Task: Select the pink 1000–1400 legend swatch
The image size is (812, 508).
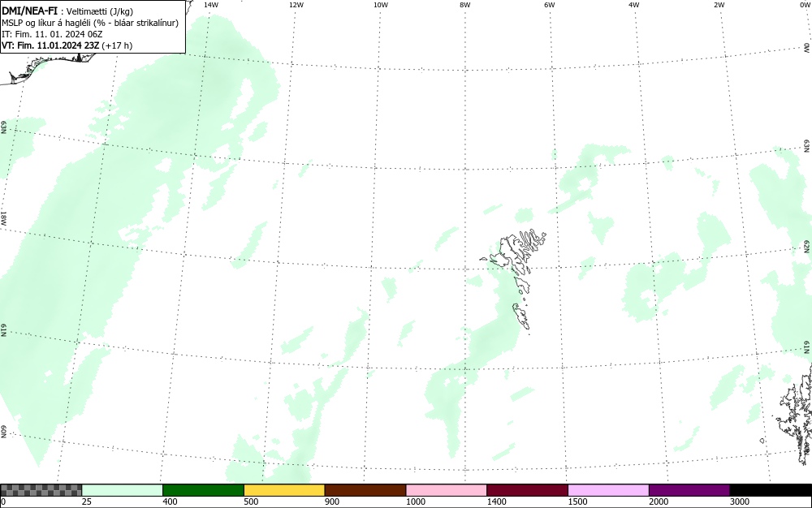Action: 447,490
